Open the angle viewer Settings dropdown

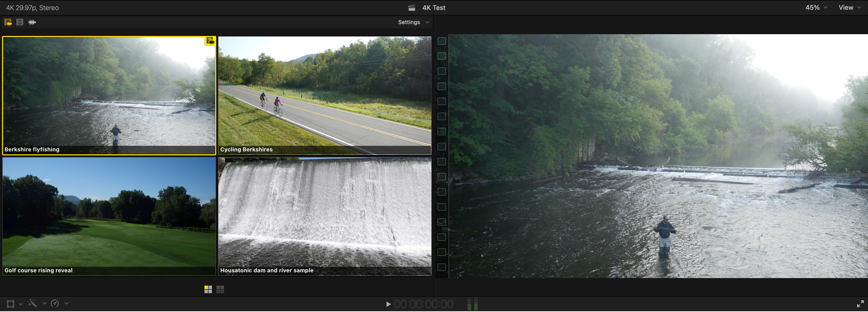click(x=413, y=22)
